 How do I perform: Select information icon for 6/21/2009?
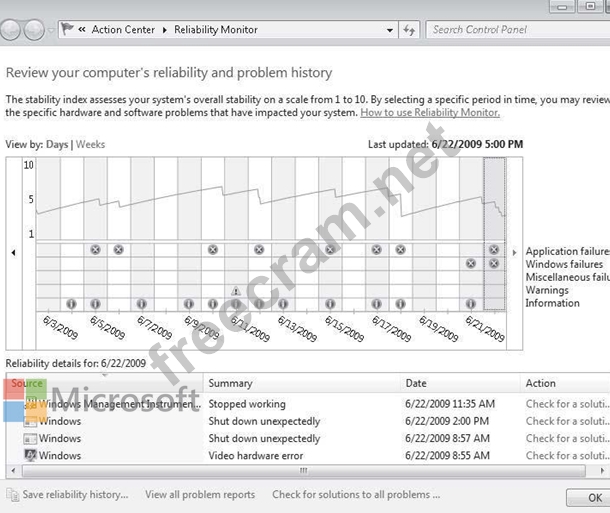(471, 304)
